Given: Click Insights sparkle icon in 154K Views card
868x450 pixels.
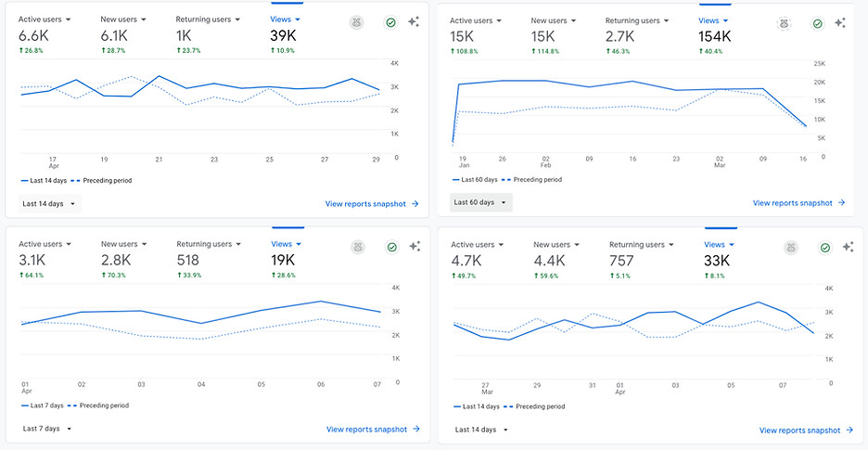Looking at the screenshot, I should click(840, 22).
